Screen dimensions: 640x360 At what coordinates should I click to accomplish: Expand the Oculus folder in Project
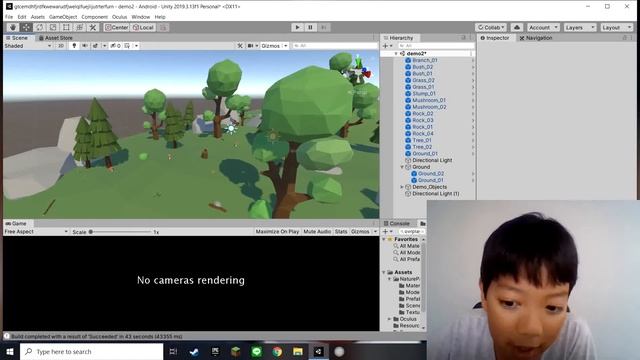pyautogui.click(x=390, y=319)
